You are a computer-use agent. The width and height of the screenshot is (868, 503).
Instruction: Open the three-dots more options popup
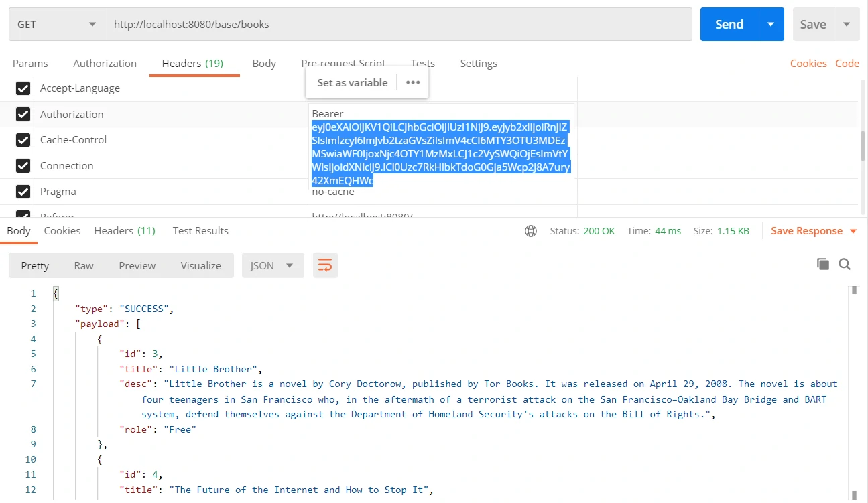click(413, 82)
